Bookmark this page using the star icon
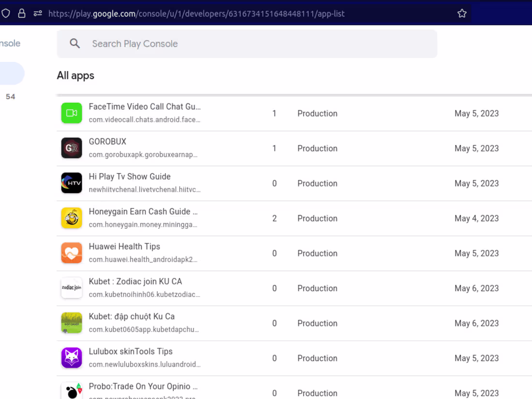532x399 pixels. [x=462, y=13]
